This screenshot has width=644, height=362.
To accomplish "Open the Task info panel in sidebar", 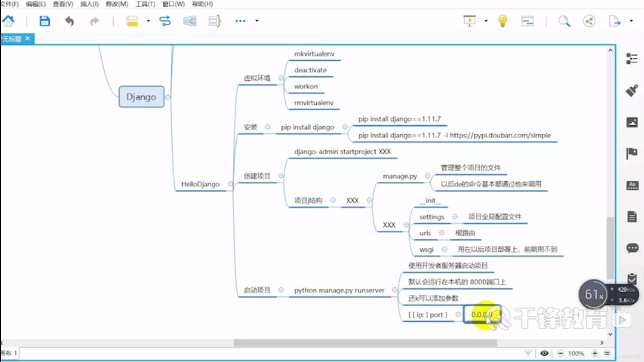I will (632, 278).
